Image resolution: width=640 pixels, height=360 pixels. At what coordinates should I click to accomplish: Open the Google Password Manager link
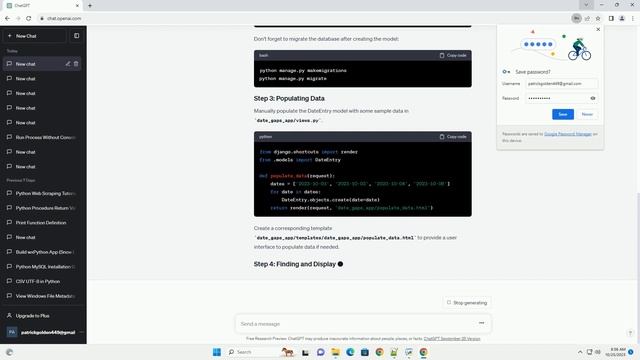568,134
